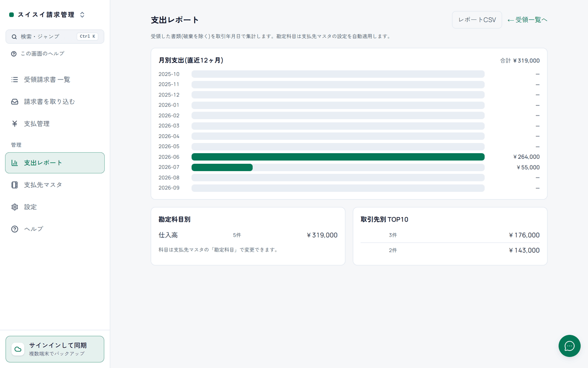Click the ¥55,000 amount

[528, 167]
